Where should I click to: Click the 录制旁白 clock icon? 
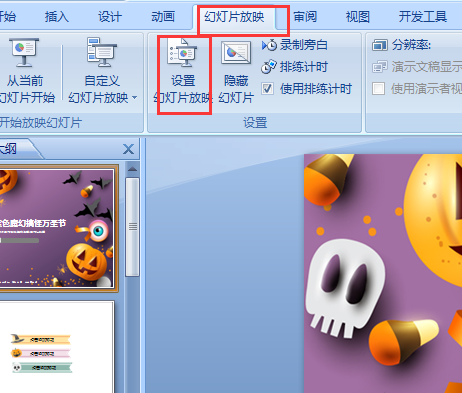coord(269,45)
